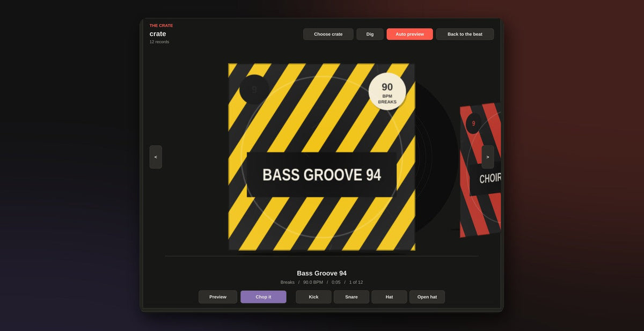Click the '12 records' count label
The width and height of the screenshot is (644, 331).
pyautogui.click(x=159, y=42)
